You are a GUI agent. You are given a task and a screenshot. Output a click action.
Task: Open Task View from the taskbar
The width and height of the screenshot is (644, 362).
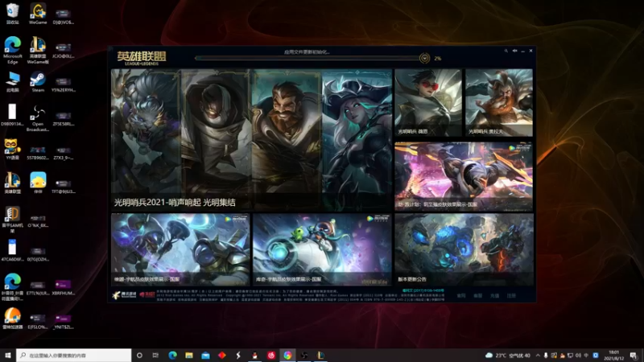(x=155, y=355)
